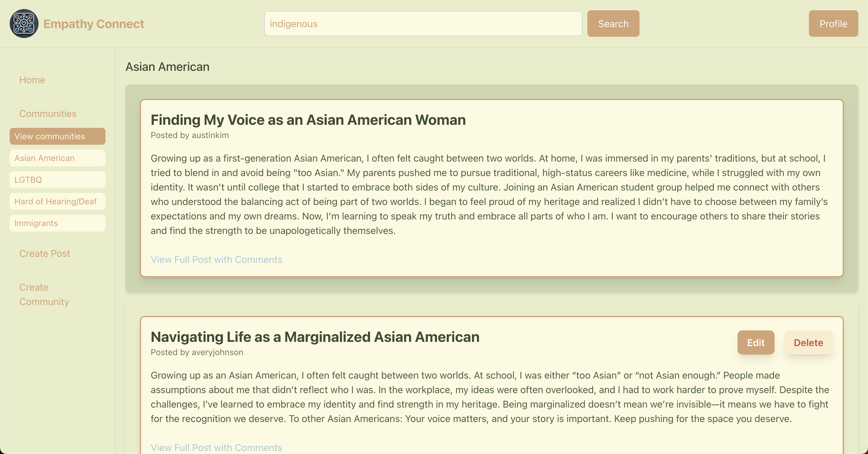Open the Hard of Hearing/Deaf community
Viewport: 868px width, 454px height.
tap(57, 202)
